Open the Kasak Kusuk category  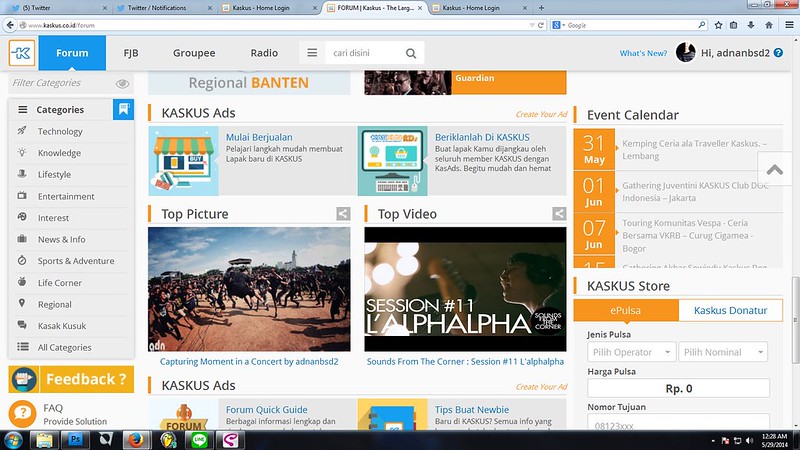(62, 326)
